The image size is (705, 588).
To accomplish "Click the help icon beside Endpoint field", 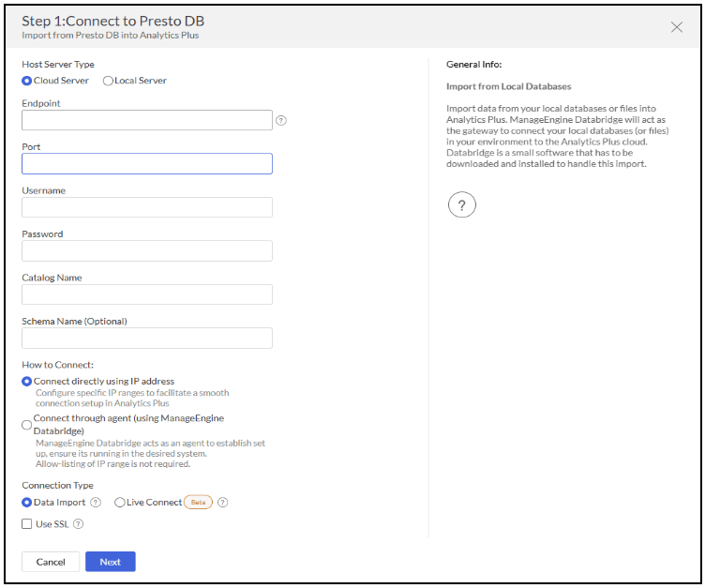I will click(281, 120).
